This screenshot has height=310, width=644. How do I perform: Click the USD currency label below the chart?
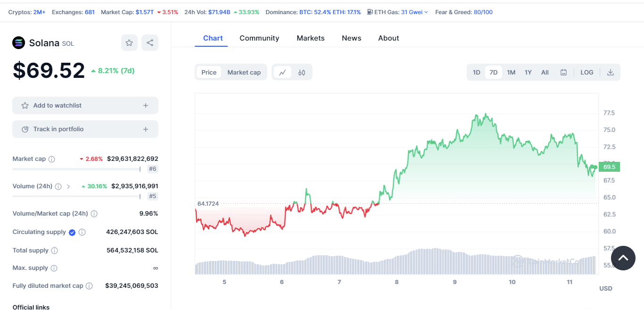tap(606, 288)
